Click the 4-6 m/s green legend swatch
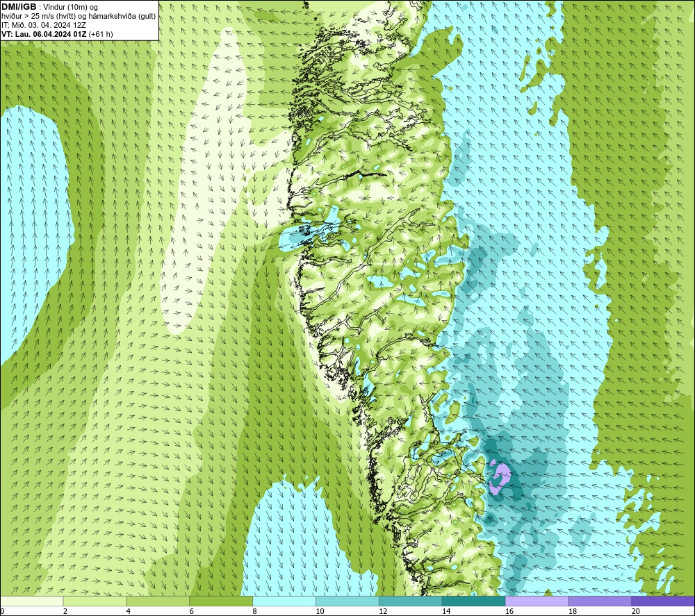This screenshot has width=695, height=616. [158, 601]
